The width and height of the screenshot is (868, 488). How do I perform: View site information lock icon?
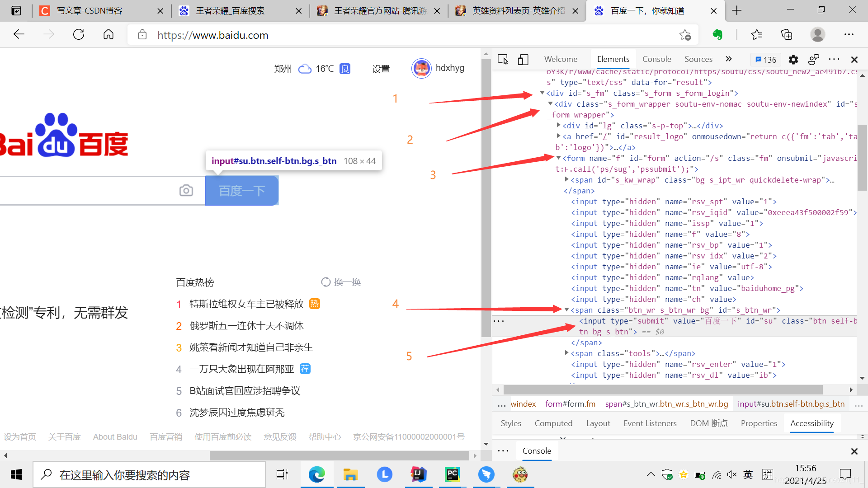[142, 35]
